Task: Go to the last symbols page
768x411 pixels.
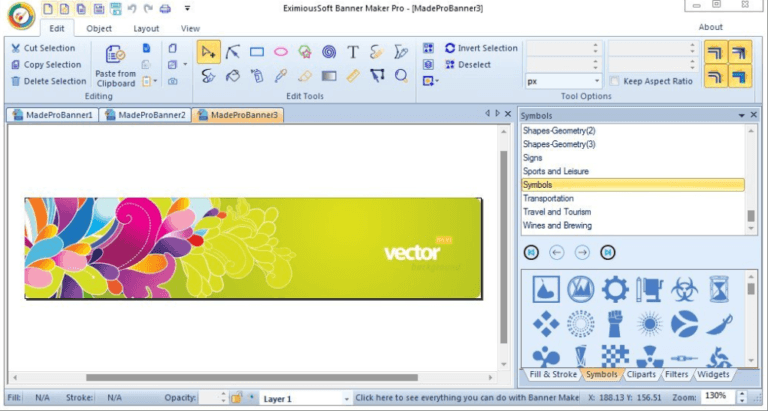Action: [x=607, y=253]
